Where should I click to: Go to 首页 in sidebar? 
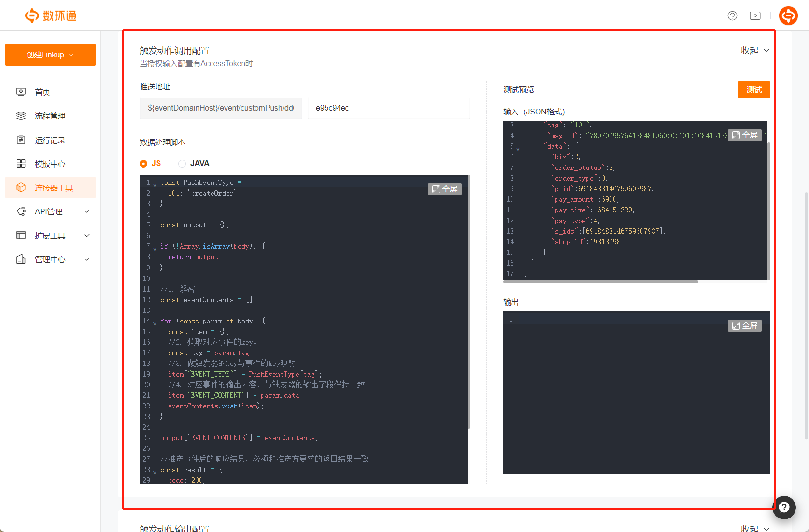pos(43,92)
